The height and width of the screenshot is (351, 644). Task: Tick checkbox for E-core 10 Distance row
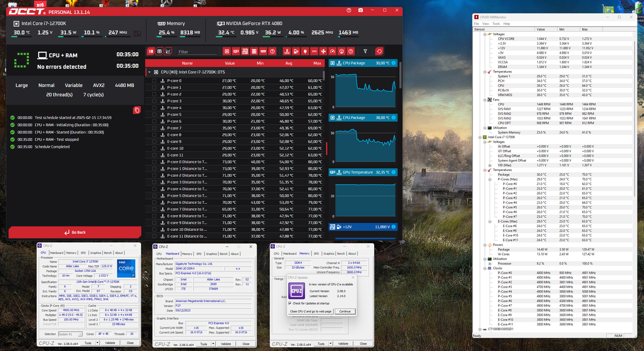(x=154, y=229)
